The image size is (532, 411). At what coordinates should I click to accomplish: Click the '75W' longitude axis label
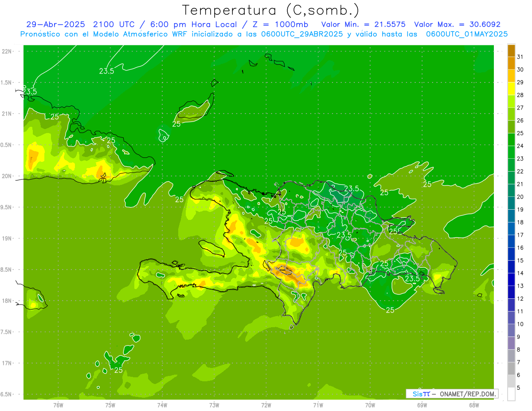click(x=110, y=405)
